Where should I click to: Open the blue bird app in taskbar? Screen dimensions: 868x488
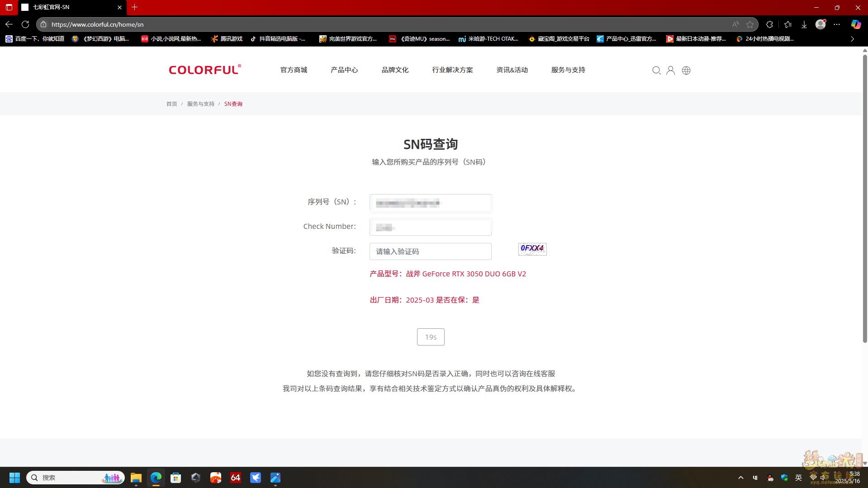[256, 478]
